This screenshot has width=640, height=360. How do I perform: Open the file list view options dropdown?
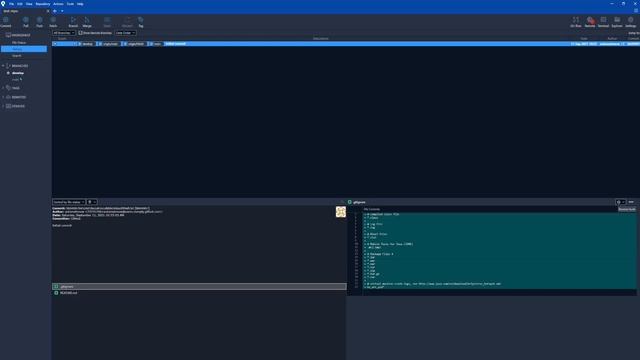[92, 202]
